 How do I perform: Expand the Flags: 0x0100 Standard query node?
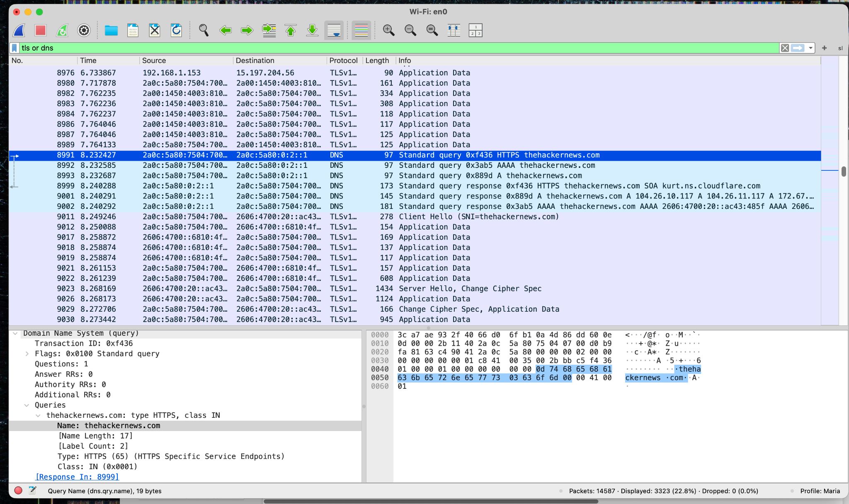point(27,354)
